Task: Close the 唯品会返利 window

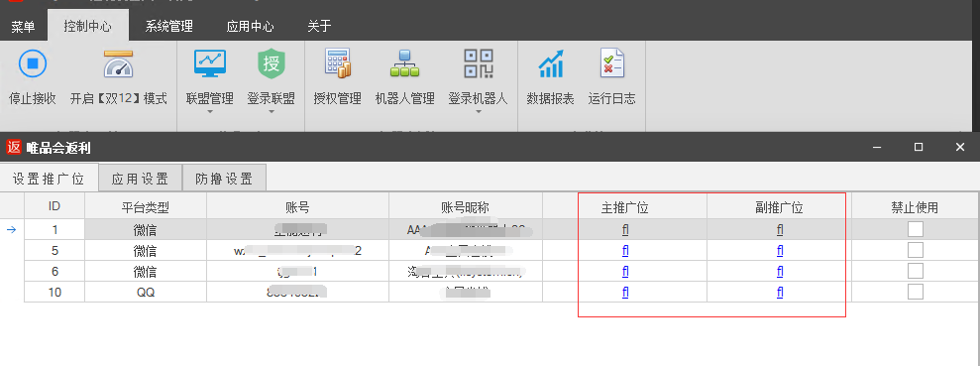Action: (960, 147)
